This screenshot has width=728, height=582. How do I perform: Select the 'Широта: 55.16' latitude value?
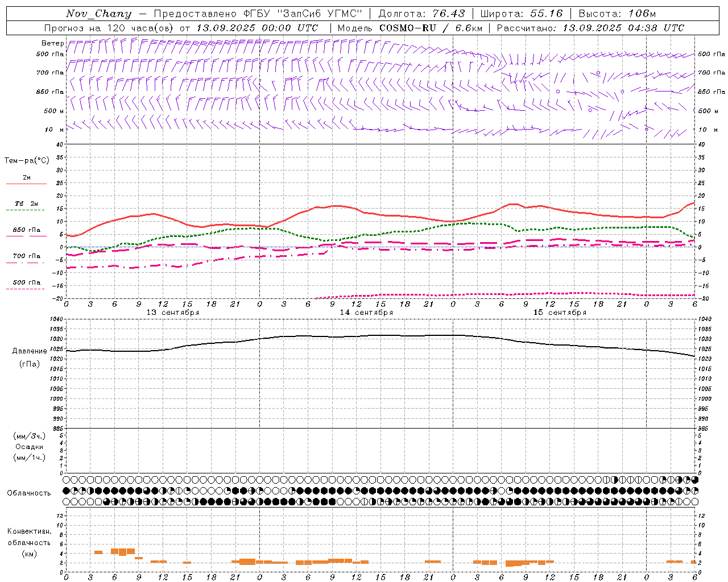[522, 14]
